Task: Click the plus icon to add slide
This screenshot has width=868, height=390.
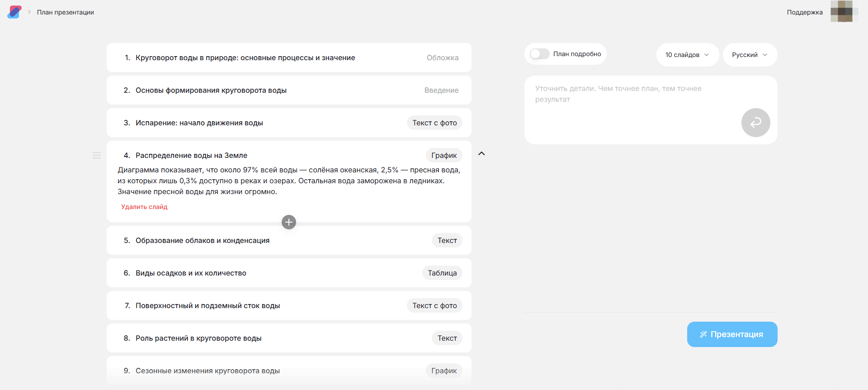Action: pos(289,222)
